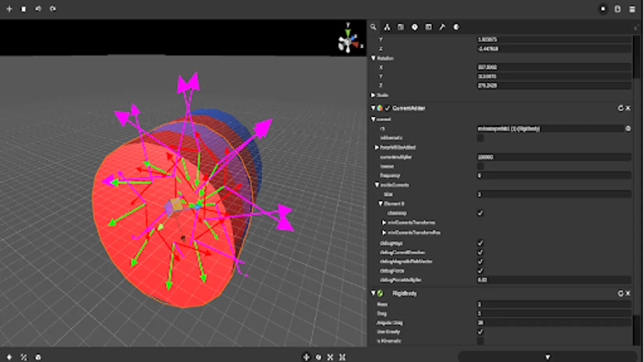
Task: Open the hamburger menu in the top-right corner
Action: [x=632, y=9]
